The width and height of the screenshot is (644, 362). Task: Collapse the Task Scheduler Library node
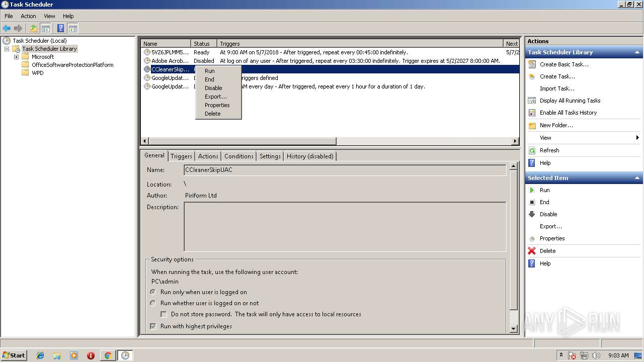(x=7, y=49)
